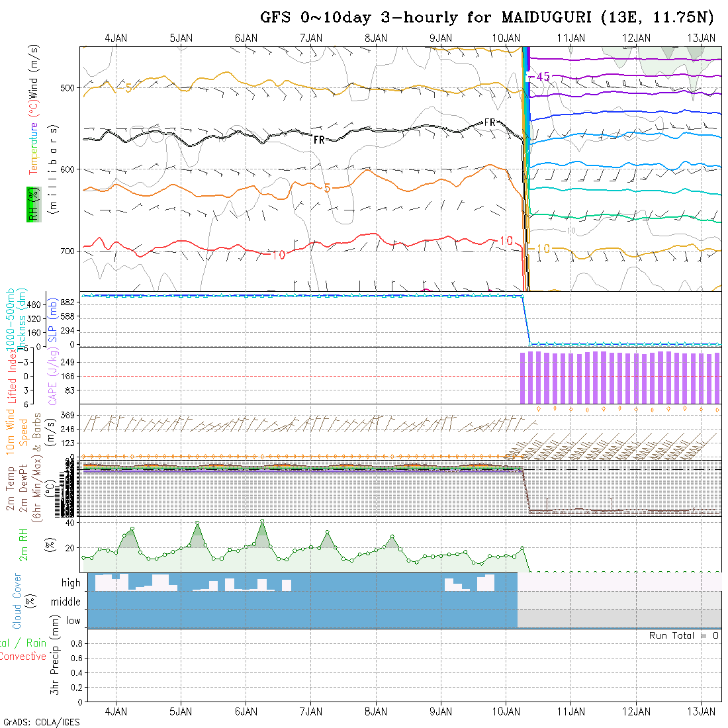This screenshot has width=728, height=728.
Task: Click the (millibars) vertical axis label
Action: coord(54,169)
